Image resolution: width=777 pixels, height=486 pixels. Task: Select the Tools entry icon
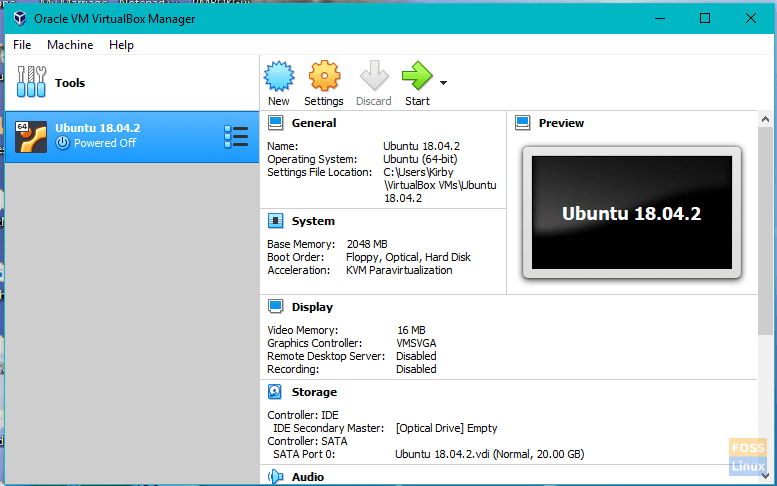tap(31, 82)
